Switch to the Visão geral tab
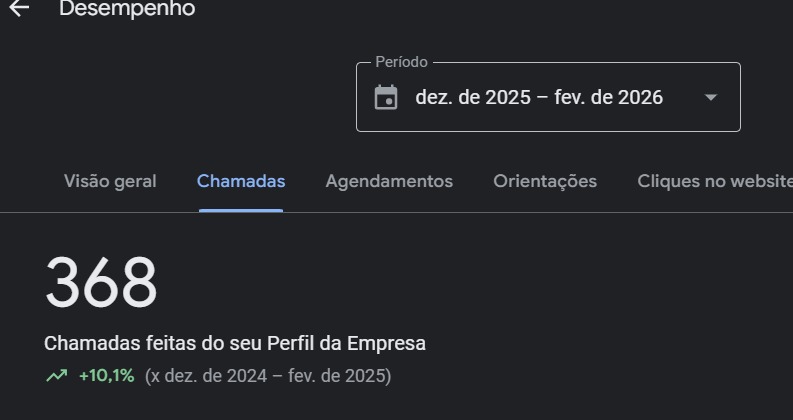The height and width of the screenshot is (420, 793). click(x=110, y=181)
